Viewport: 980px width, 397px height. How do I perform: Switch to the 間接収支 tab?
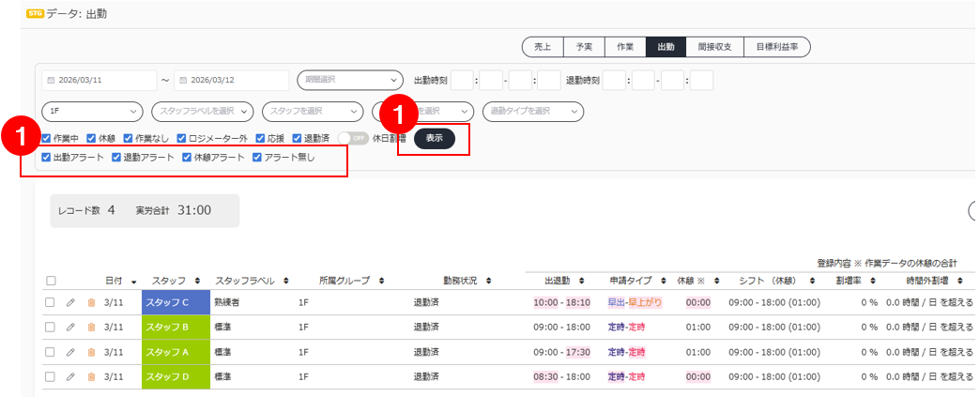tap(715, 47)
